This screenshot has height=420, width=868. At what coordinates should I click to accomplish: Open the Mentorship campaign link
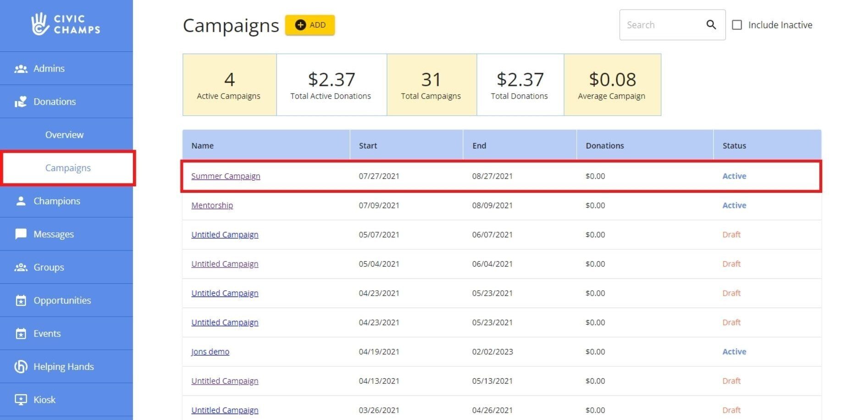212,205
